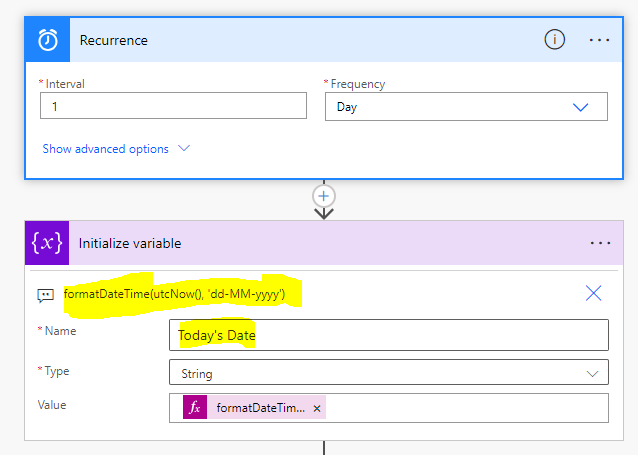Click the comment speech bubble icon
Screen dimensions: 638x455
point(45,295)
